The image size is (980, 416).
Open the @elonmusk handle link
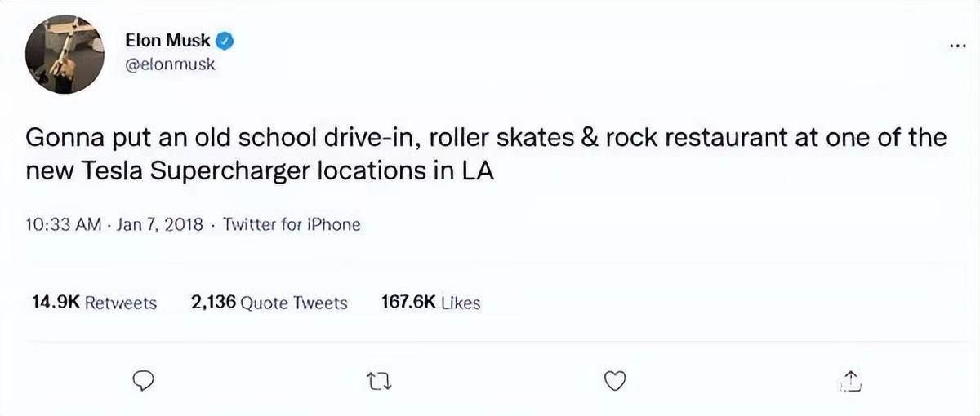click(170, 64)
